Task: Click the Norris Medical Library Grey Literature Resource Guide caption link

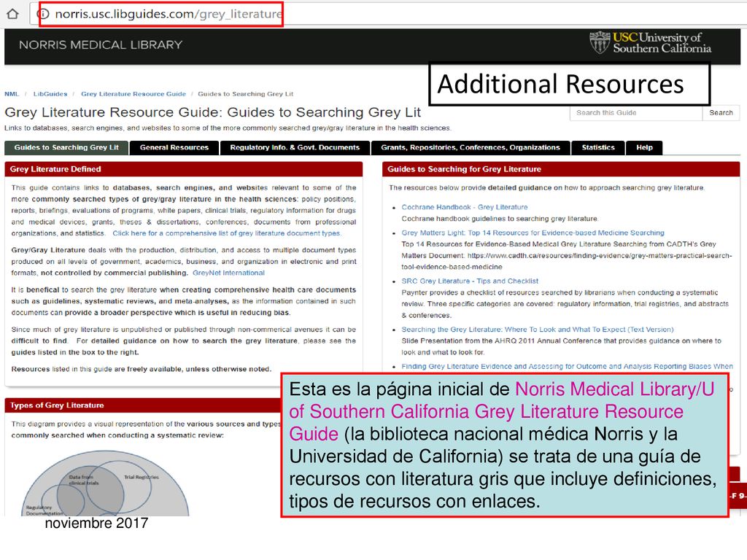Action: pos(502,411)
